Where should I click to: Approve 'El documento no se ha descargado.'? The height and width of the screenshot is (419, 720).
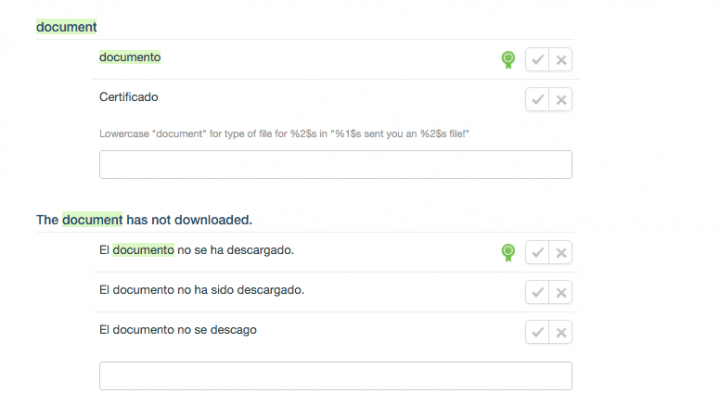538,252
